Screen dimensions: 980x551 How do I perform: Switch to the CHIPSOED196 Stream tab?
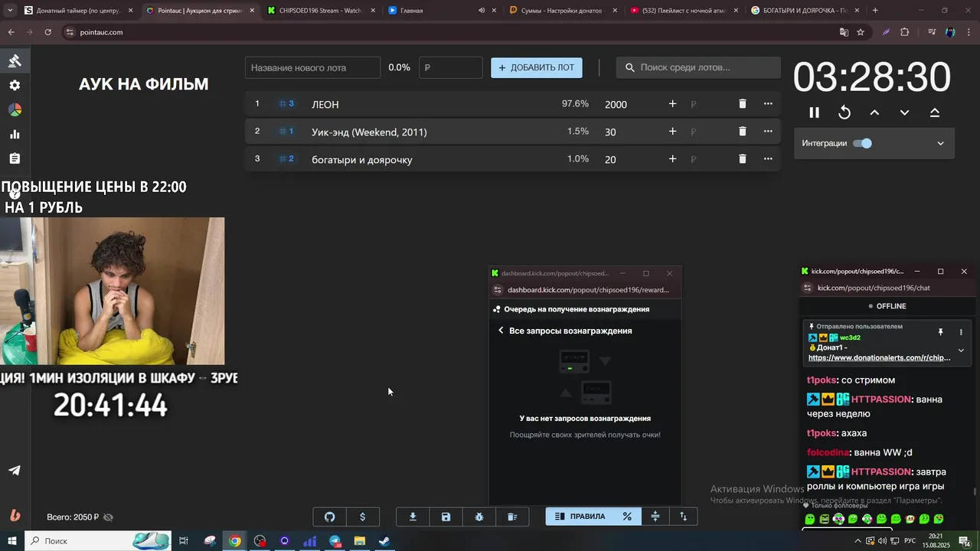(x=322, y=11)
